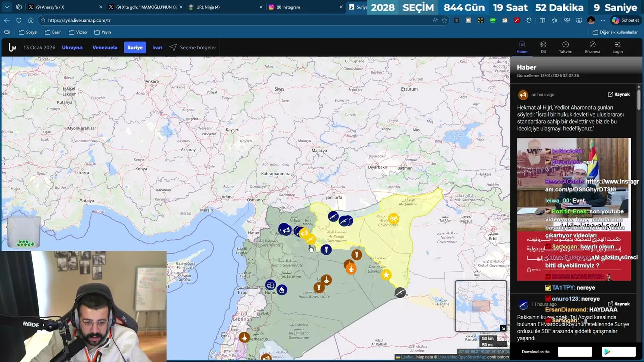Open the blue megaphone marker near Aleppo

click(x=285, y=230)
